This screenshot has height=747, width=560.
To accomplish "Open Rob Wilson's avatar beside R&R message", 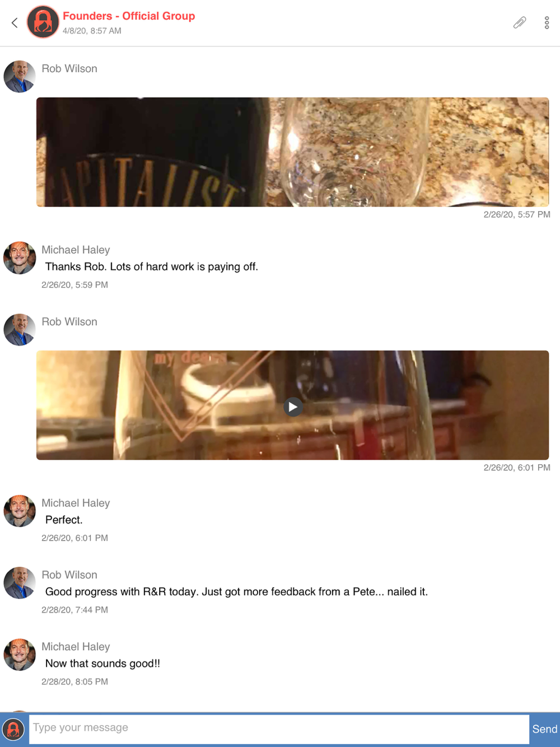I will pos(20,582).
